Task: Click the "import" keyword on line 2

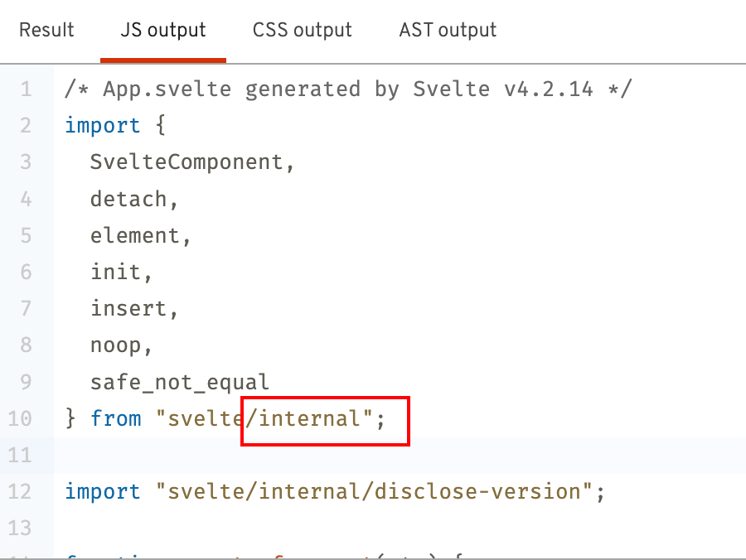Action: coord(103,125)
